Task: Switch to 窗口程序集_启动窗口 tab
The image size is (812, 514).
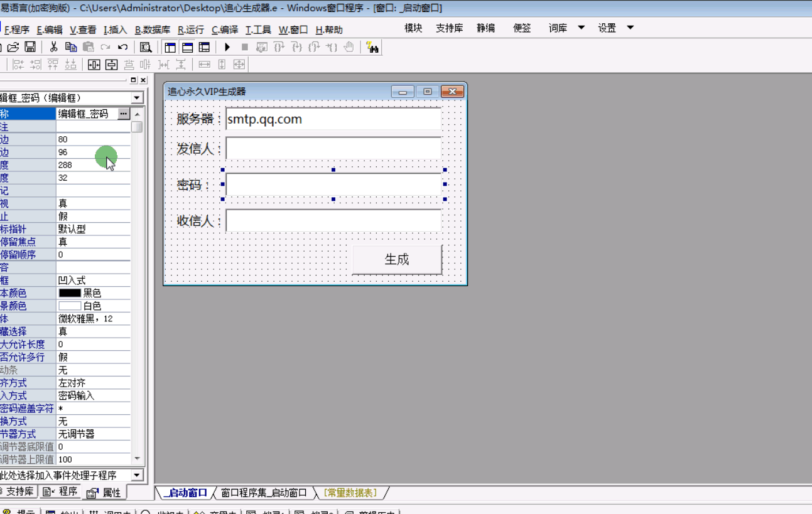Action: tap(264, 493)
